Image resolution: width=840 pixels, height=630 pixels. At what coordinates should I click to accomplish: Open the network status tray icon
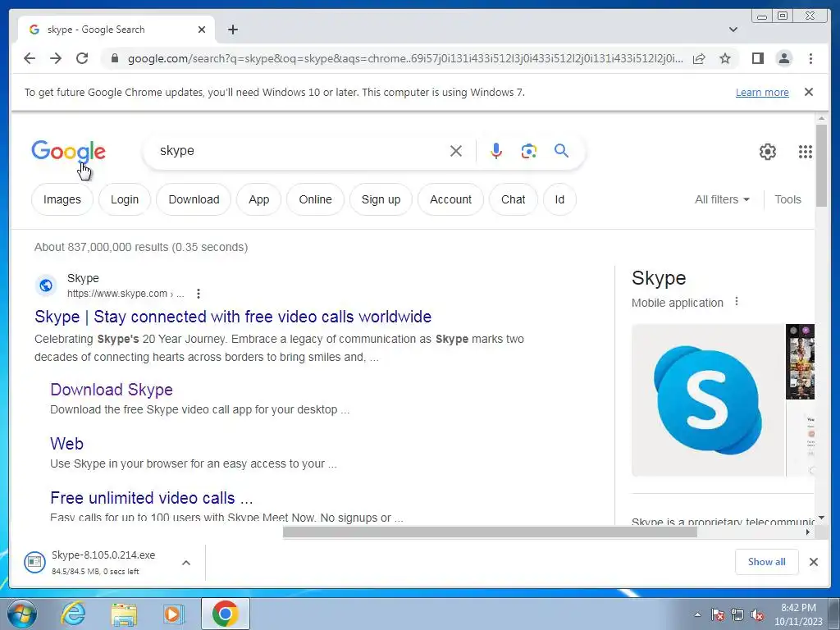pos(737,614)
